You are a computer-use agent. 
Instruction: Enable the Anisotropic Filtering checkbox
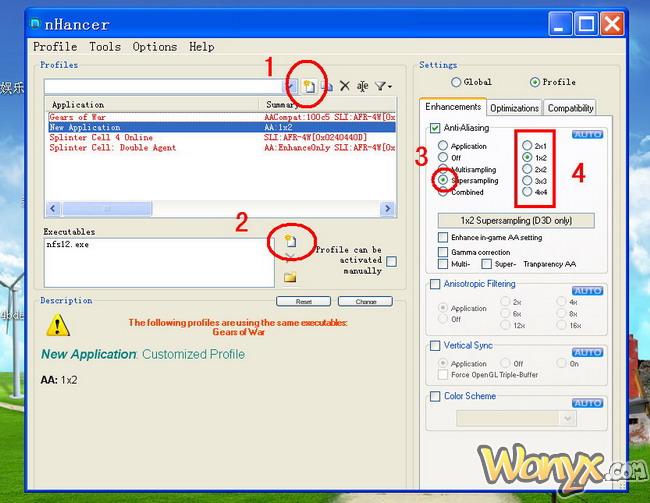(434, 284)
